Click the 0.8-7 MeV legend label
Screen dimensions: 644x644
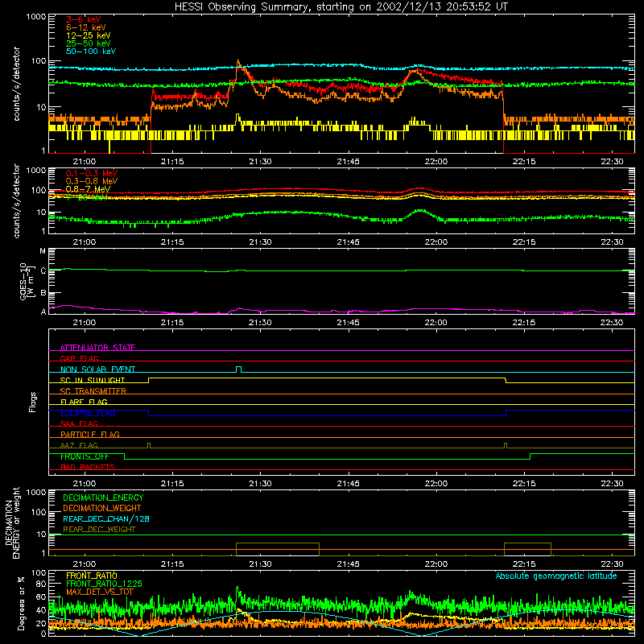[x=88, y=189]
